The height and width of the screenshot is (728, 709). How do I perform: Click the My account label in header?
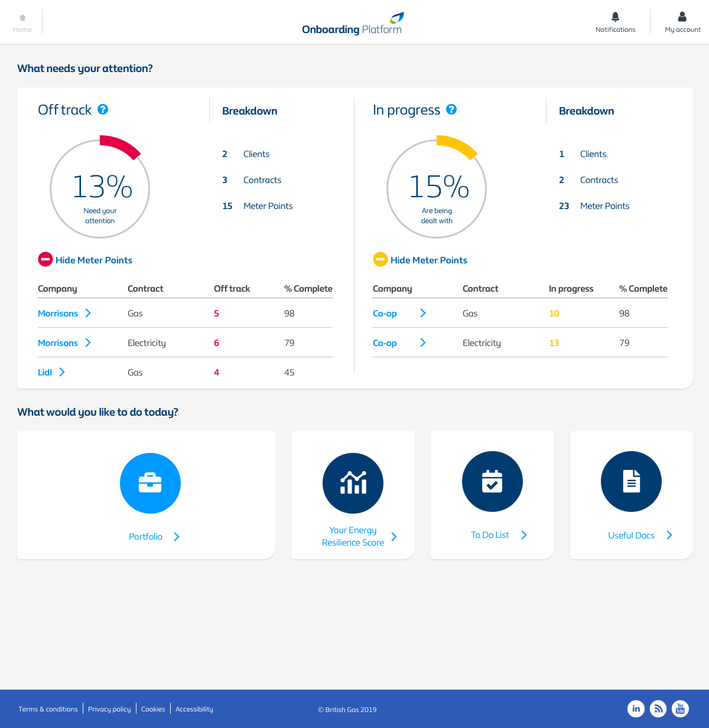682,30
